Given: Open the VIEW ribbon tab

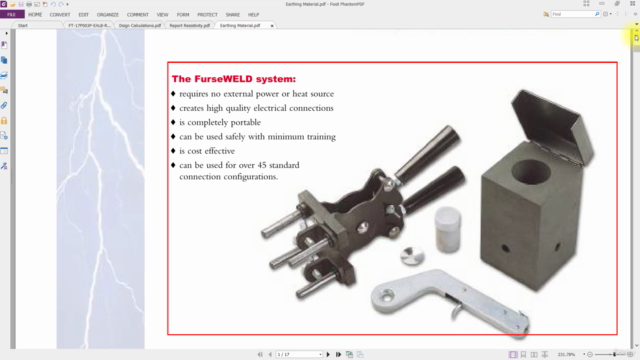Looking at the screenshot, I should click(162, 15).
